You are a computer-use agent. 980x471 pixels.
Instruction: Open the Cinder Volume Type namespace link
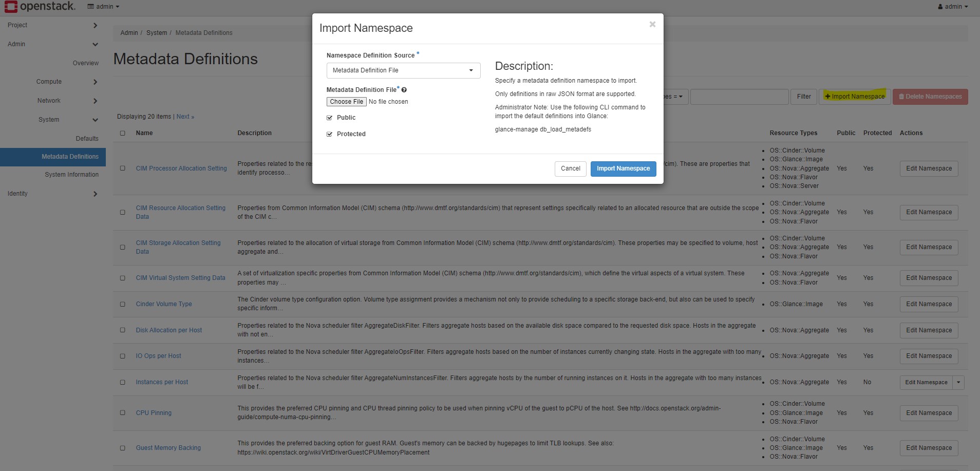pyautogui.click(x=164, y=304)
